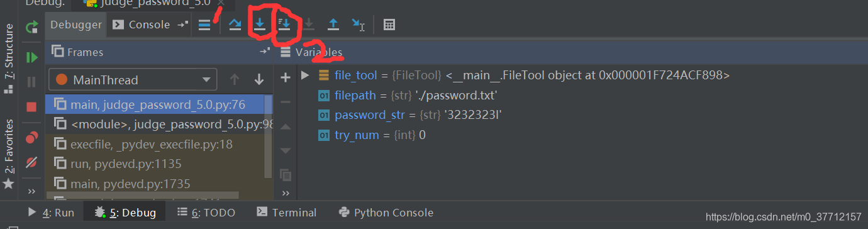Open Evaluate Expression calculator icon

[389, 25]
